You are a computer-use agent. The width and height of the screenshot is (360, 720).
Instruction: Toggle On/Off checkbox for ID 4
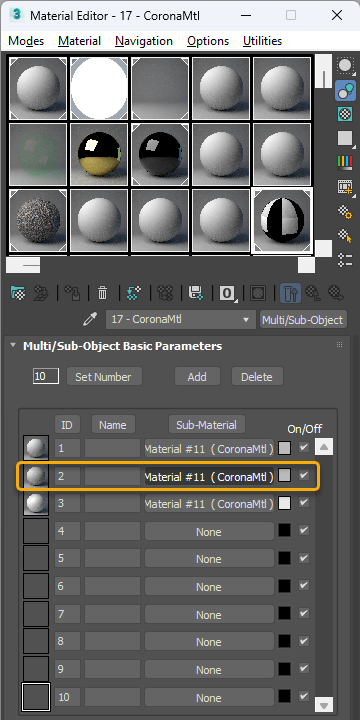304,530
